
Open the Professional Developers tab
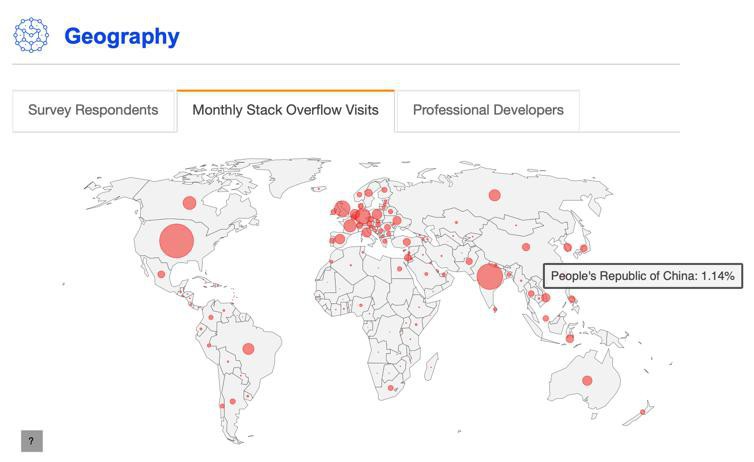tap(488, 110)
